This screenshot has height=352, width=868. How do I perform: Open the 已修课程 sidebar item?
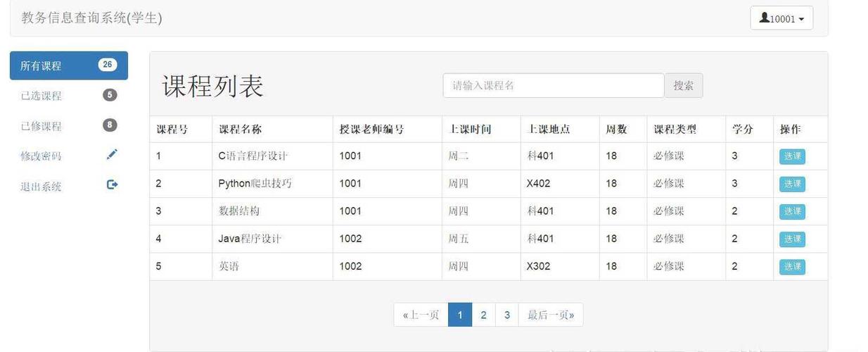[69, 126]
